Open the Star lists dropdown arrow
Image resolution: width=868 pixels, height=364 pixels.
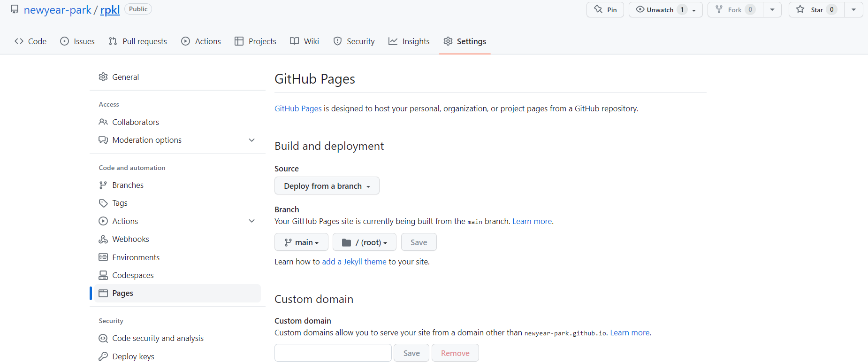point(854,10)
